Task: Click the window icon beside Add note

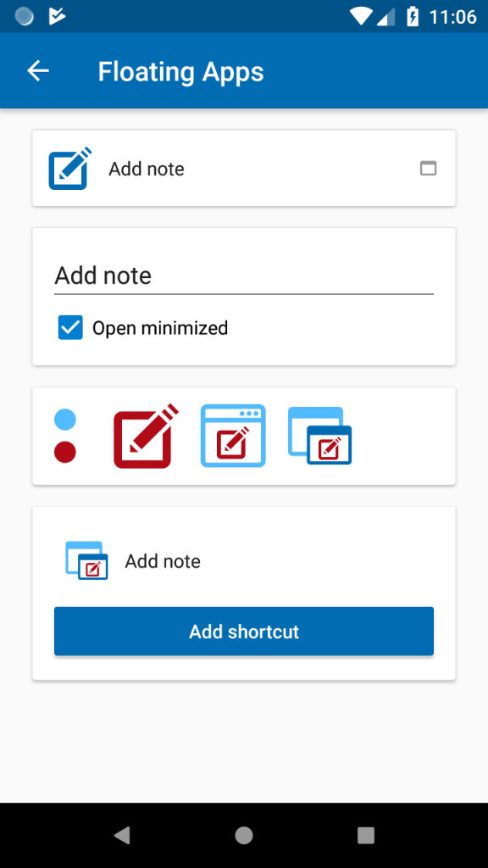Action: [428, 168]
